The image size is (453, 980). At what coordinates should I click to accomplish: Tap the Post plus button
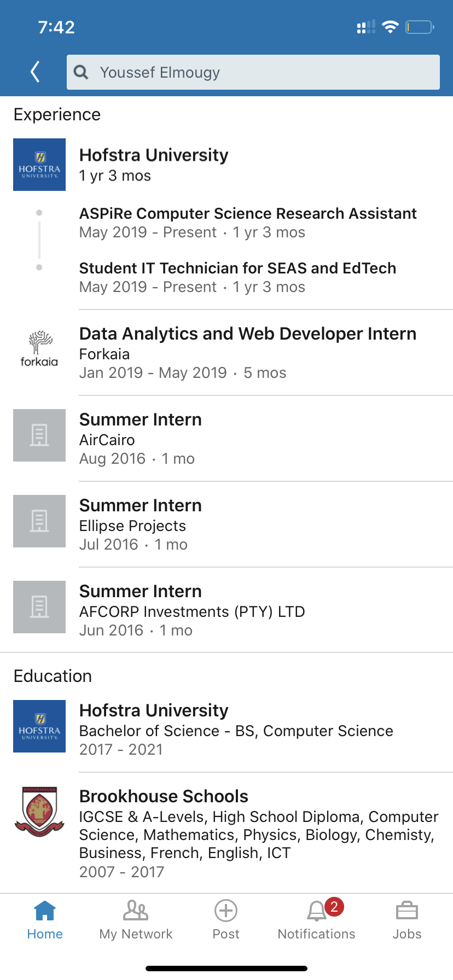point(226,920)
